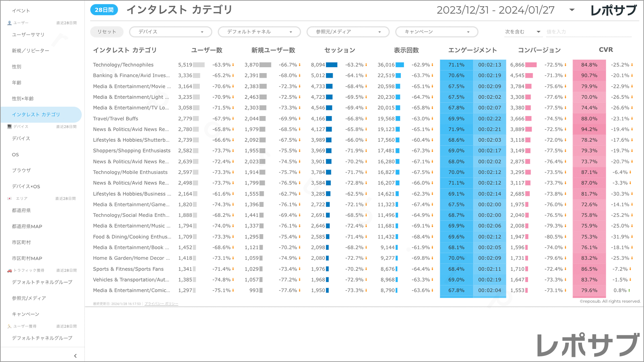
Task: Click the user section person icon
Action: point(9,23)
